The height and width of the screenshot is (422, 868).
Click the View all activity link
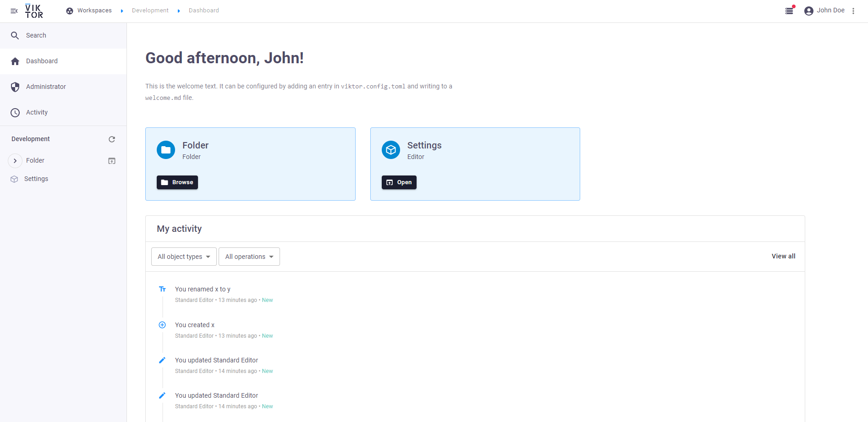(783, 256)
